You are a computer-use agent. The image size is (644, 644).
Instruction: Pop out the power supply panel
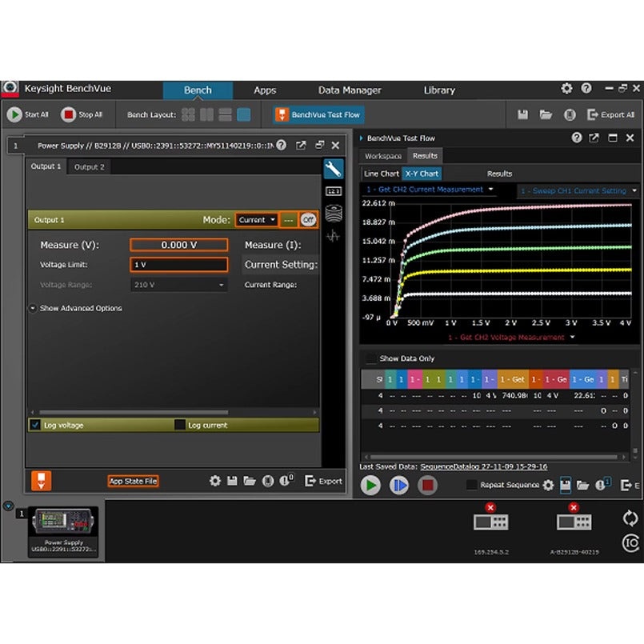(x=301, y=145)
